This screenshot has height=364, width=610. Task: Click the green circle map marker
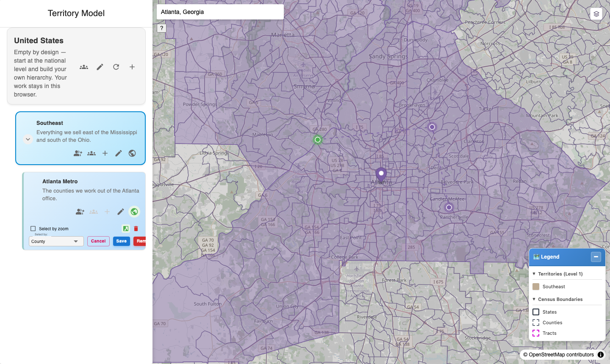click(318, 140)
